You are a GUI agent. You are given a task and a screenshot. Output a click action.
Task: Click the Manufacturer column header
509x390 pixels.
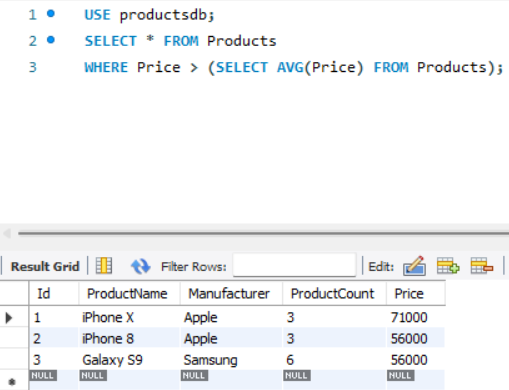231,294
